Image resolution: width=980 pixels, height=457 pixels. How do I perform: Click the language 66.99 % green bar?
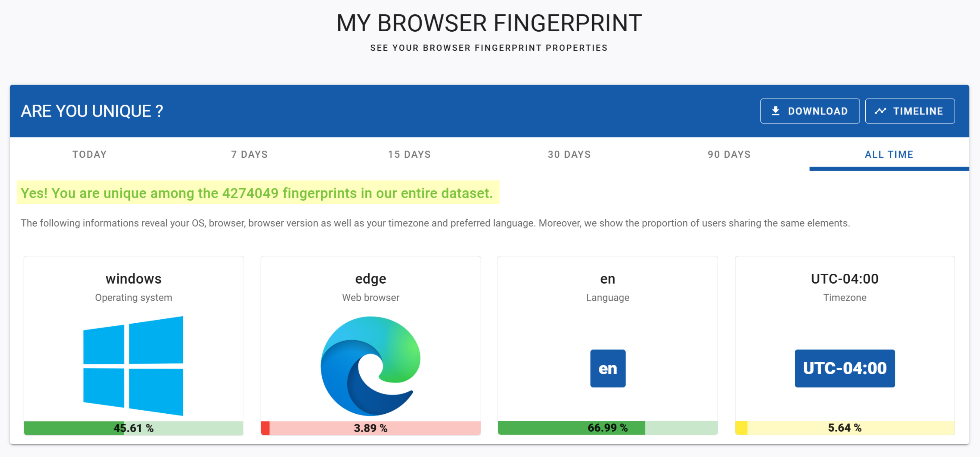pos(608,428)
